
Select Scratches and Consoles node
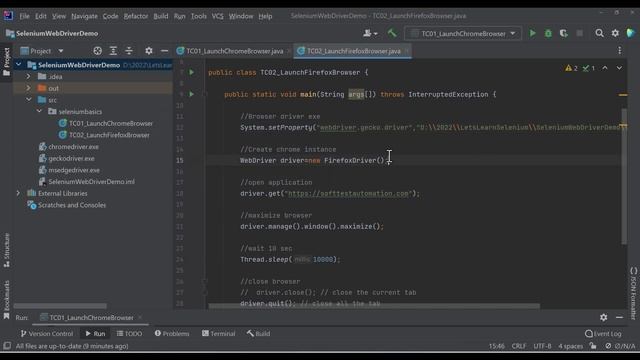67,205
